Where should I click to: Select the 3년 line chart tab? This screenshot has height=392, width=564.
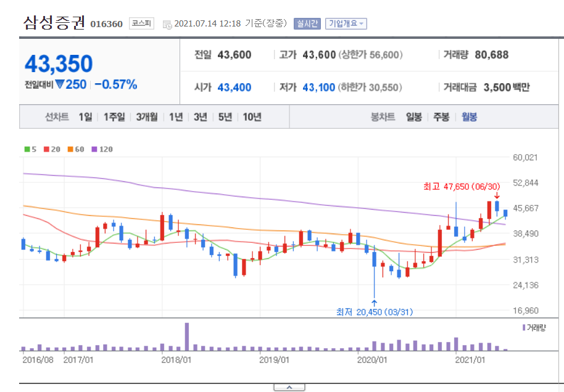201,116
